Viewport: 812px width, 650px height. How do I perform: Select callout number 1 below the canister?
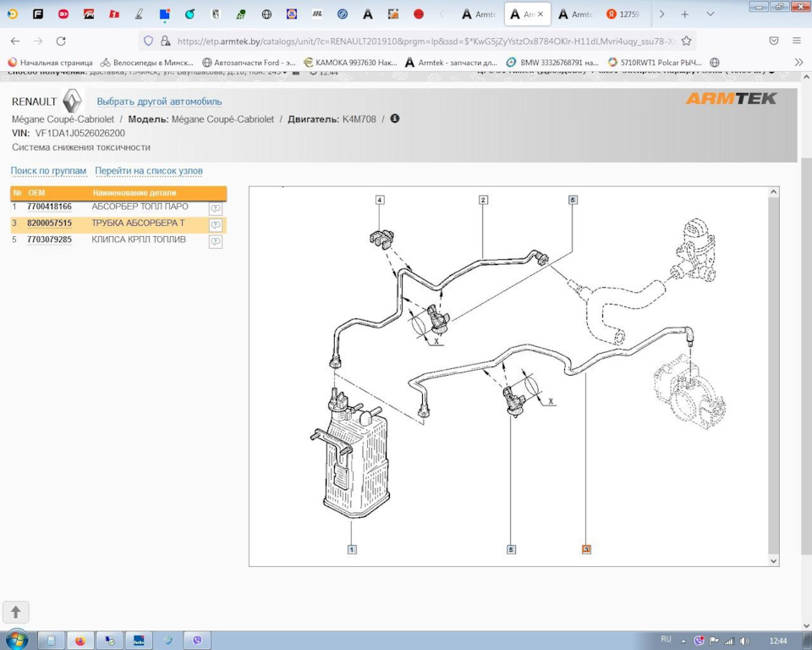click(352, 549)
